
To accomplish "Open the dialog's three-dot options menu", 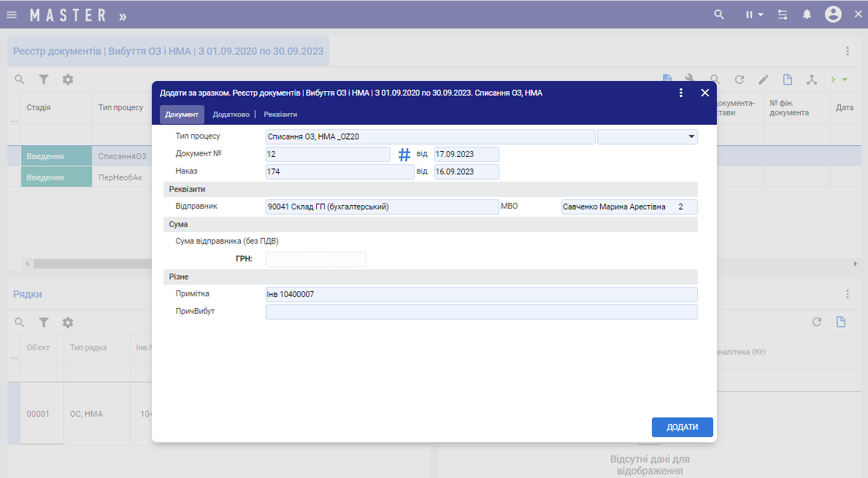I will [x=681, y=93].
